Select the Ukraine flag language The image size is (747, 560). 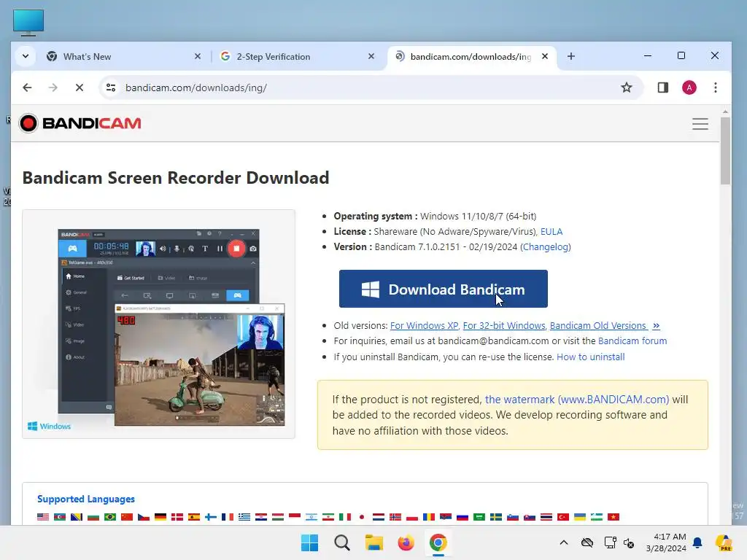(x=580, y=517)
